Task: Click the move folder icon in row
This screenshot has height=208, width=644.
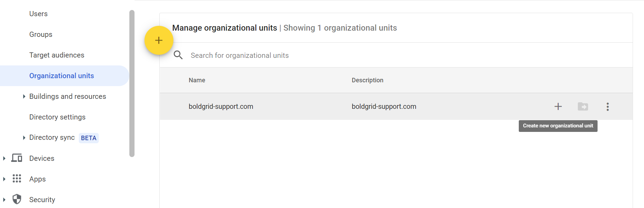Action: 583,106
